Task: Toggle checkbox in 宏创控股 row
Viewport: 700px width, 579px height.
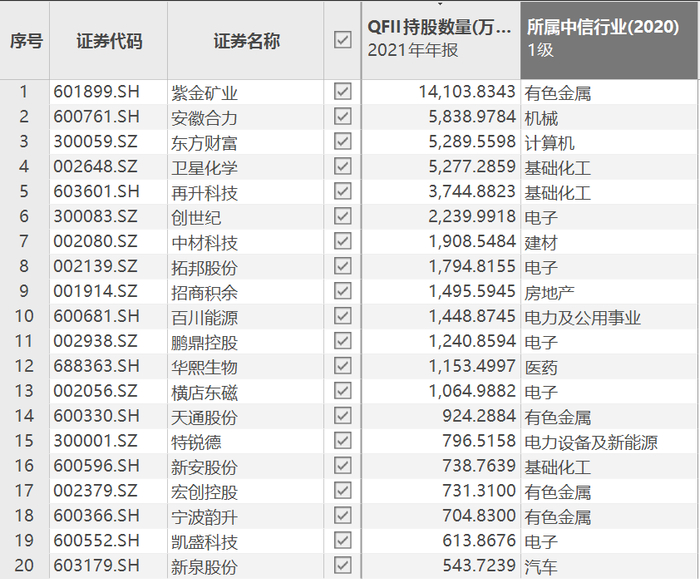Action: coord(342,491)
